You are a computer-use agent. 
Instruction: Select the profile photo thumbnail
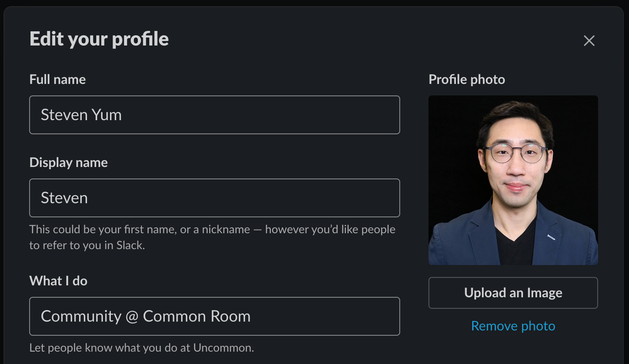click(513, 180)
